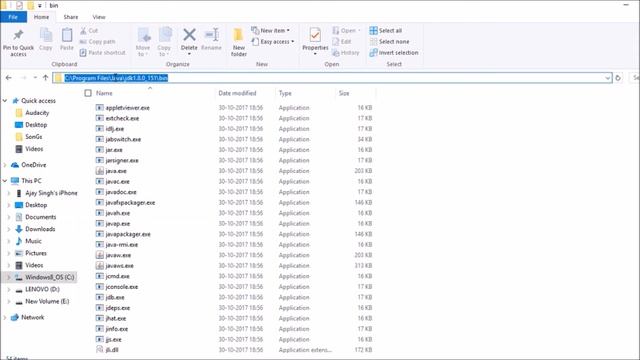Click the Paste ribbon icon

(x=67, y=35)
